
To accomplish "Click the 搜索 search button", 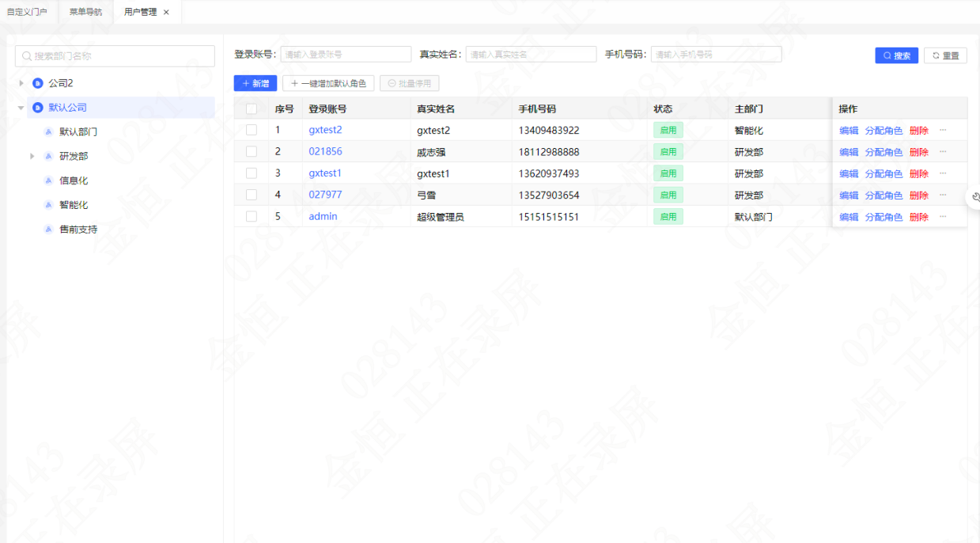I will click(897, 55).
